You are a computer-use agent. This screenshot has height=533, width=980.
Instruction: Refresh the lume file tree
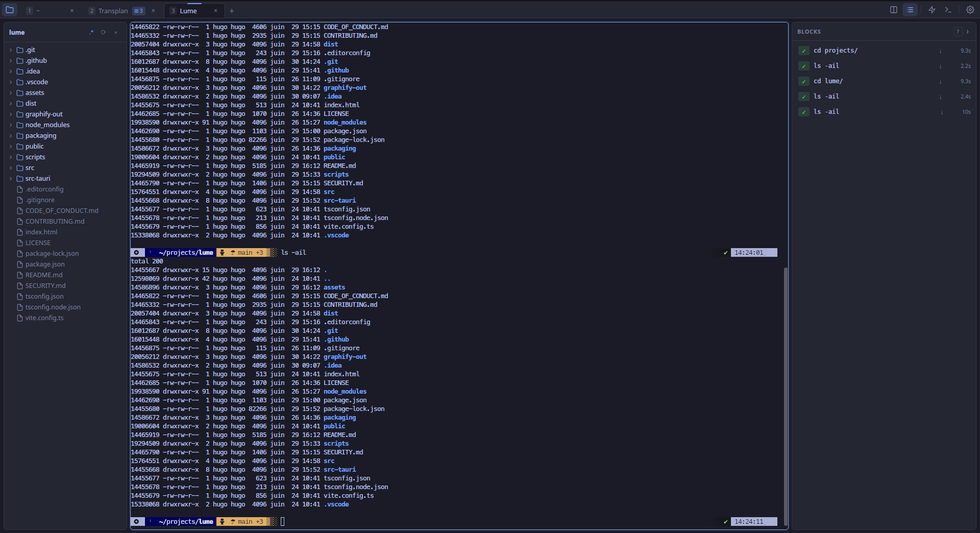tap(103, 32)
